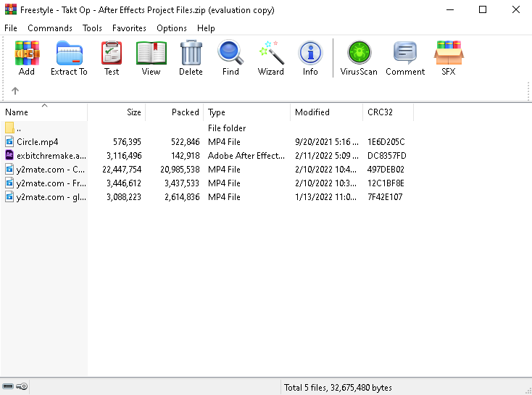Click the WinRAR title bar app icon
Screen dimensions: 532x395
pos(11,9)
